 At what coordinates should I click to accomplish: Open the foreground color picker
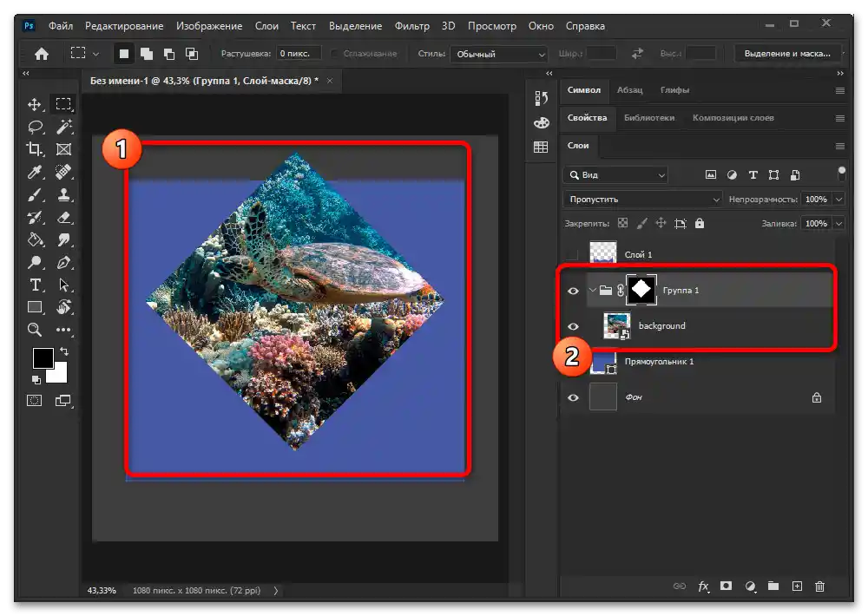click(43, 358)
